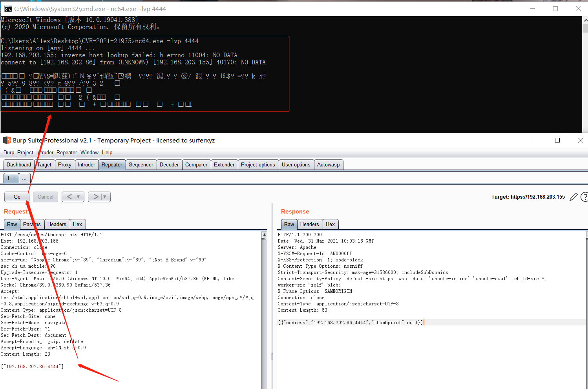
Task: Open the back history dropdown arrow
Action: (x=79, y=197)
